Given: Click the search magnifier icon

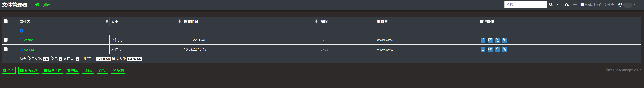Looking at the screenshot, I should (x=551, y=5).
